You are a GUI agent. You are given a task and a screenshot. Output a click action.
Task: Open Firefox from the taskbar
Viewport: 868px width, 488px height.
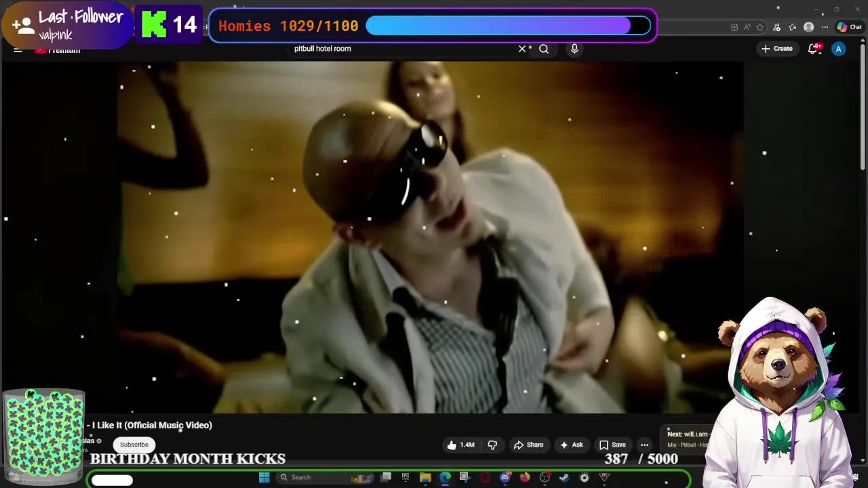525,477
